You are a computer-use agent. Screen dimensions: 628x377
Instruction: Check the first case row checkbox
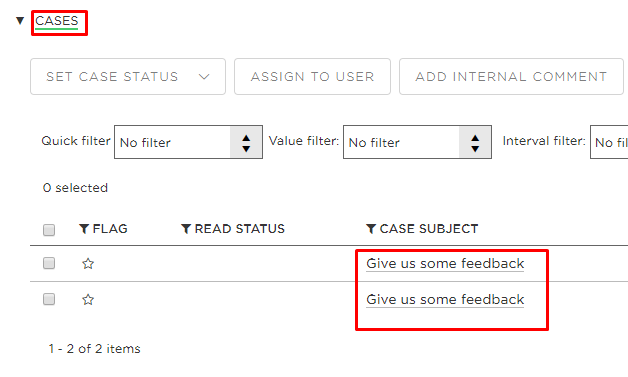[x=49, y=263]
